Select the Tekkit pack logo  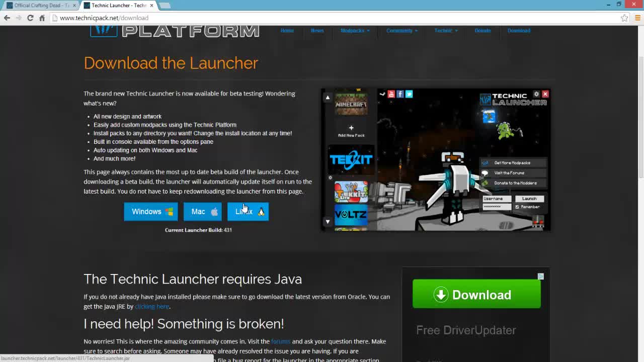351,160
